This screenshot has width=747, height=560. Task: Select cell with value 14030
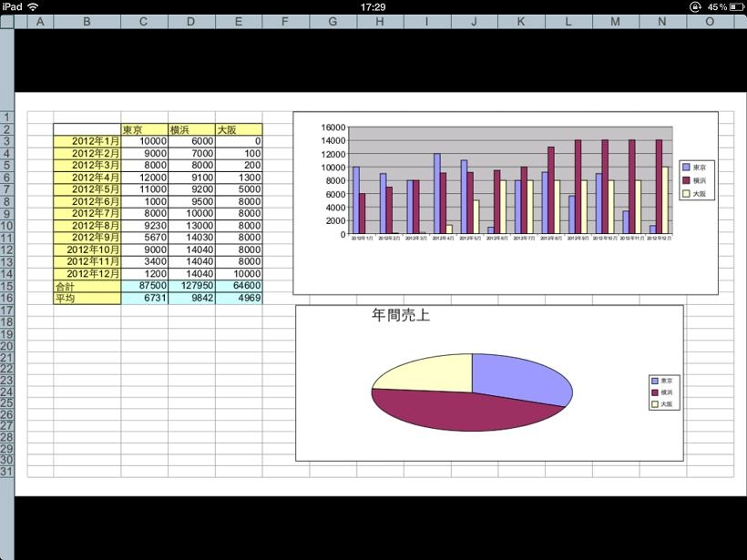pos(191,238)
